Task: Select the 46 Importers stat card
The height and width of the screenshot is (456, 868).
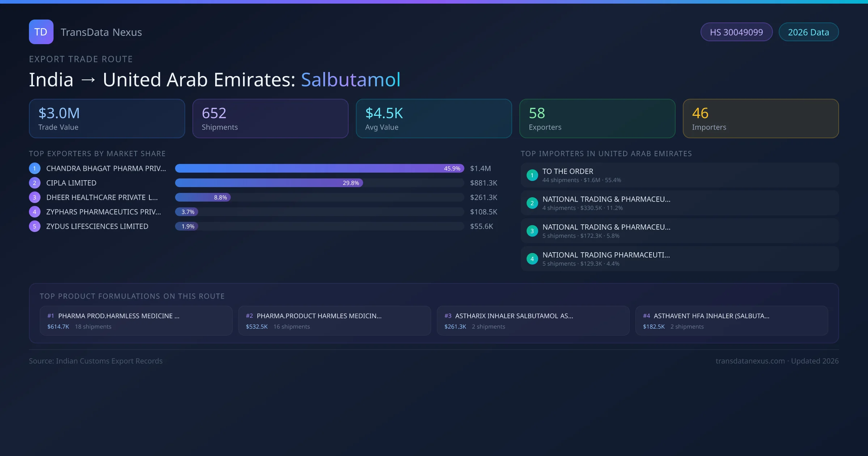Action: pyautogui.click(x=761, y=118)
